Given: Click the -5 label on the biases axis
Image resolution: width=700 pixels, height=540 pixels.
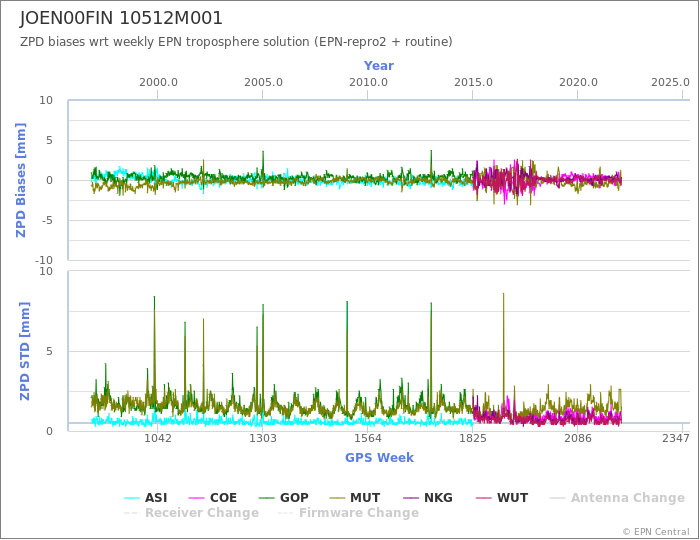Looking at the screenshot, I should tap(46, 220).
